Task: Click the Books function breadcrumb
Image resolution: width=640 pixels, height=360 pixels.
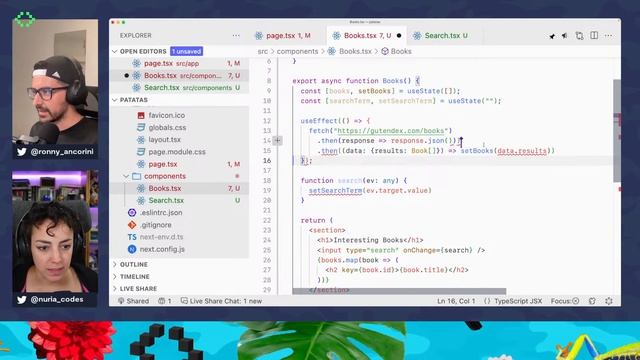Action: click(401, 51)
